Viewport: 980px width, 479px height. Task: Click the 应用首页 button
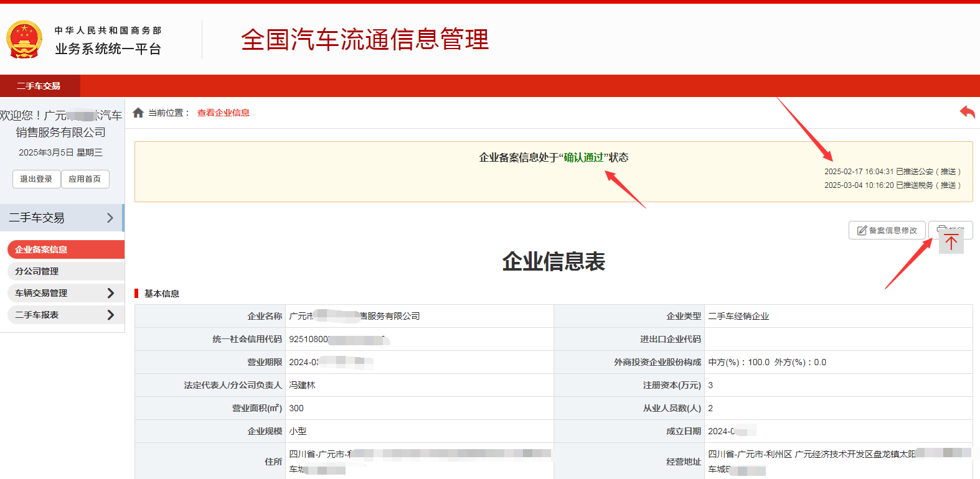[85, 179]
